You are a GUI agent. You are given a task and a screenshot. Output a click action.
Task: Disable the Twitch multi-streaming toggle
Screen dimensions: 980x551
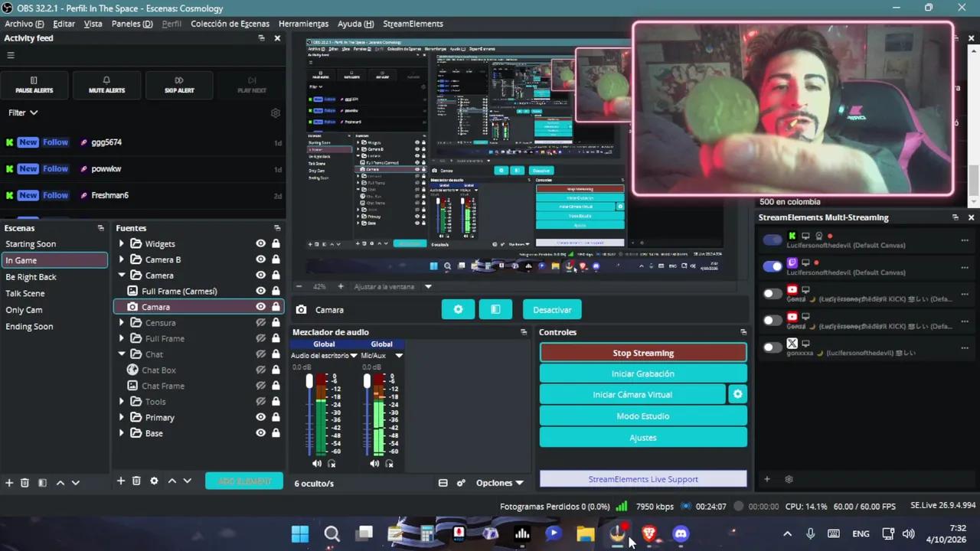click(773, 266)
